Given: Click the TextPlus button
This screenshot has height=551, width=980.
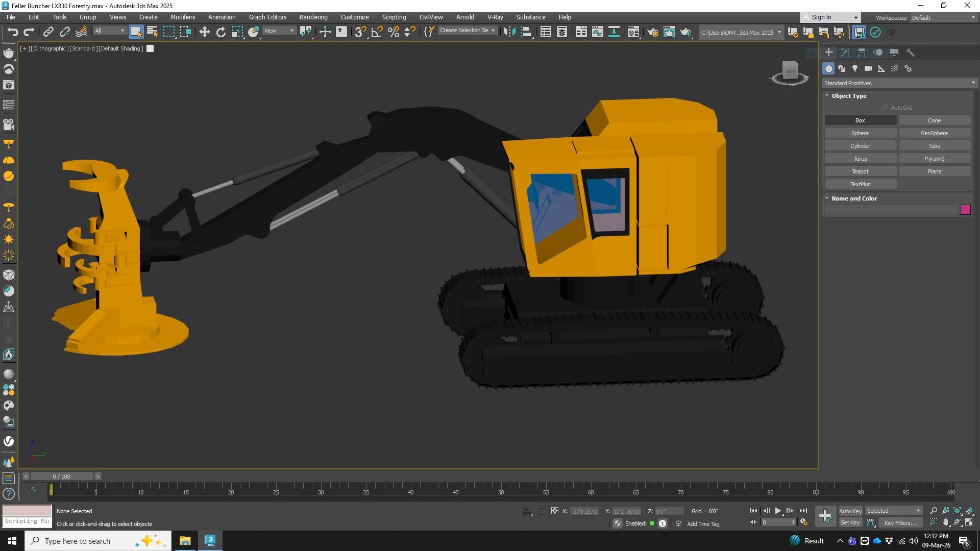Looking at the screenshot, I should pyautogui.click(x=861, y=184).
